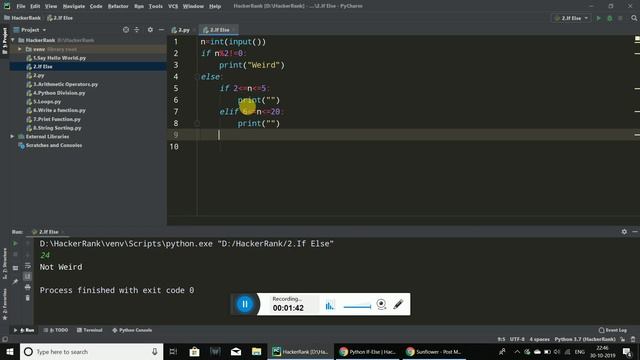This screenshot has height=360, width=640.
Task: Click the audio levels icon in recorder
Action: [330, 304]
